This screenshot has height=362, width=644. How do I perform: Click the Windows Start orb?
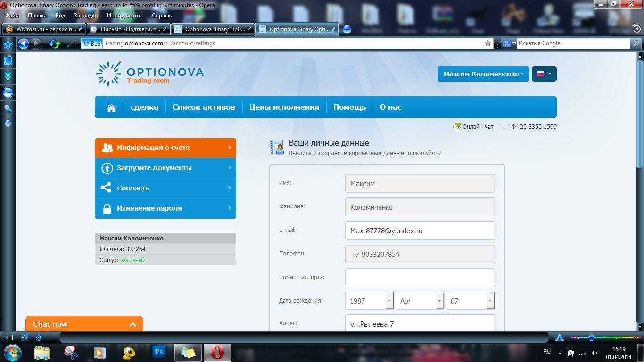point(12,352)
